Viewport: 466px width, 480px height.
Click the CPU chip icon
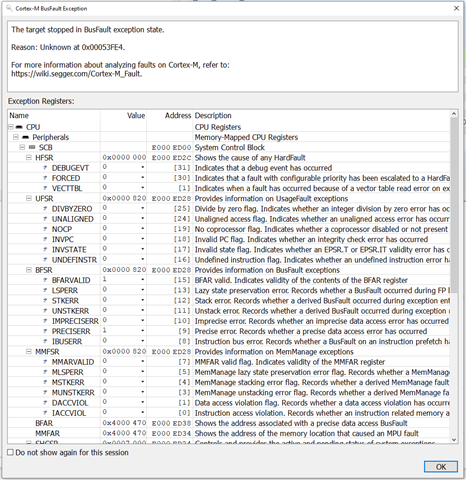(x=19, y=127)
